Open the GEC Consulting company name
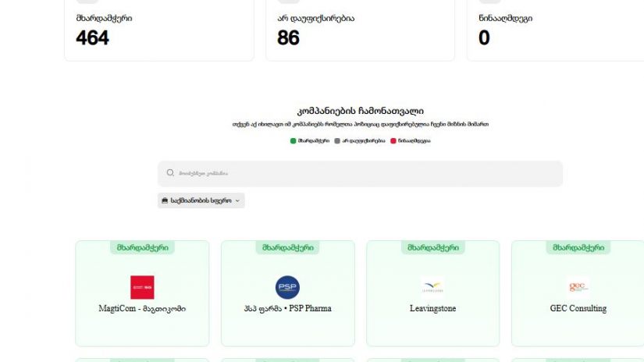 point(578,309)
